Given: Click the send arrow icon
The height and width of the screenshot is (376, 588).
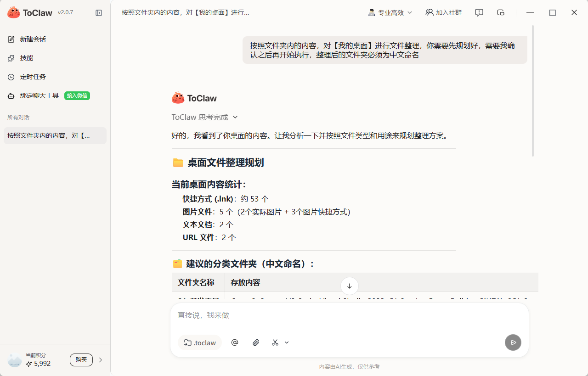Looking at the screenshot, I should [x=513, y=342].
